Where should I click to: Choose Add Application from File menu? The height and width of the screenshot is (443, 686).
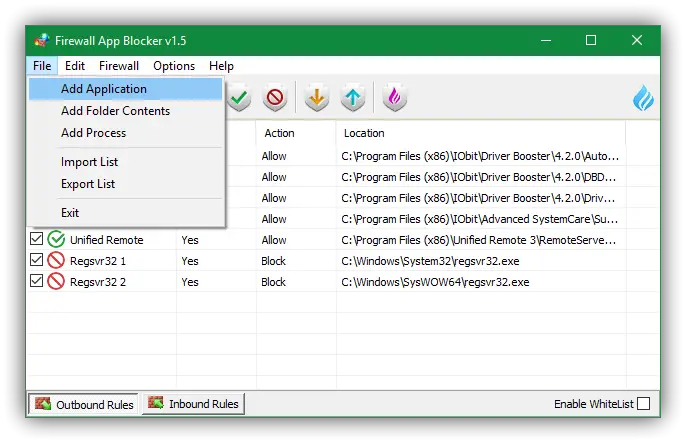[x=126, y=89]
